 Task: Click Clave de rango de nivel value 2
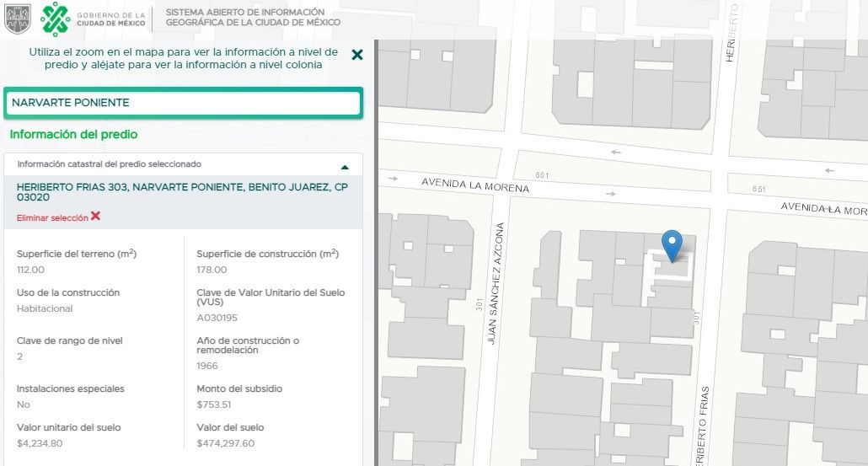coord(20,356)
